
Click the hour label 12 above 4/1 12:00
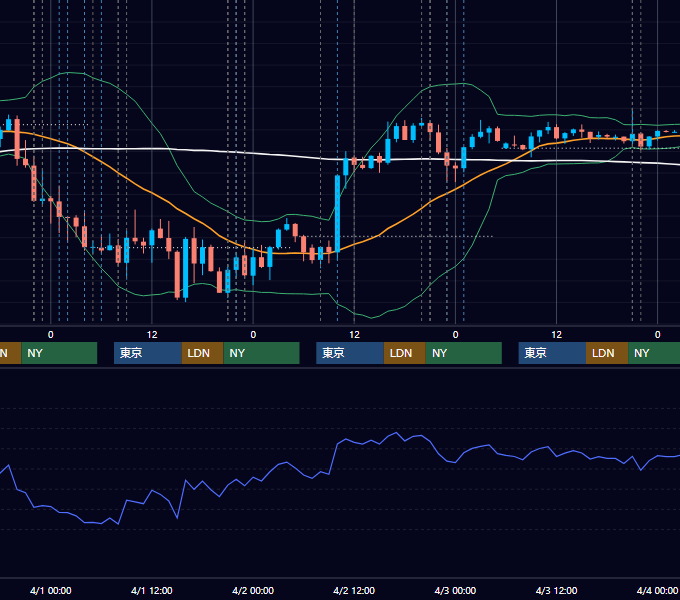coord(152,335)
